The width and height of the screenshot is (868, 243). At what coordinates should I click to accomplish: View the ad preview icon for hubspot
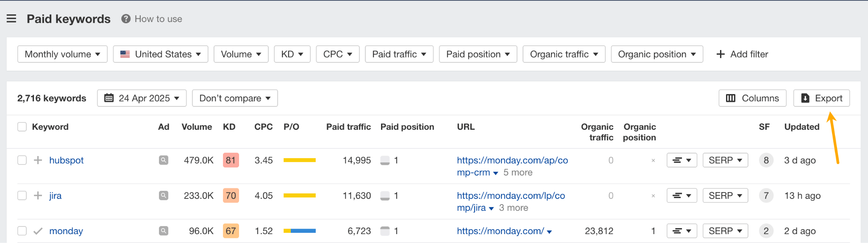click(164, 160)
